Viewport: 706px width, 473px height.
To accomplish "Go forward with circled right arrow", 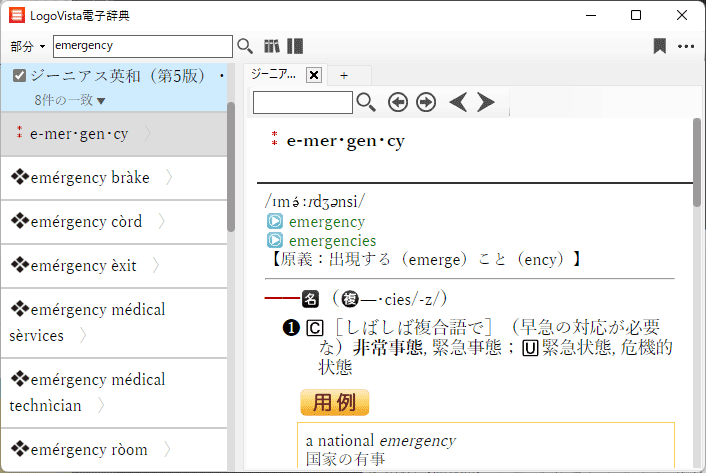I will click(x=426, y=102).
